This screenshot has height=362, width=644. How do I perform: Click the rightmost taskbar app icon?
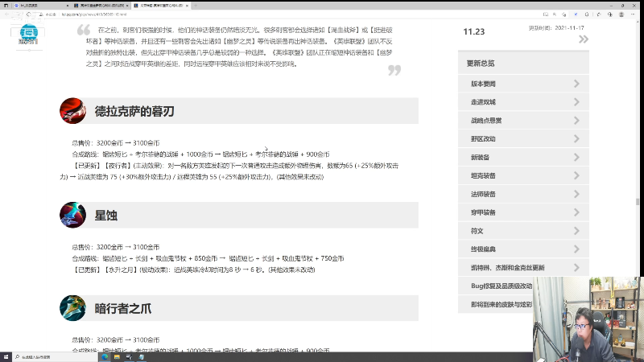click(142, 356)
